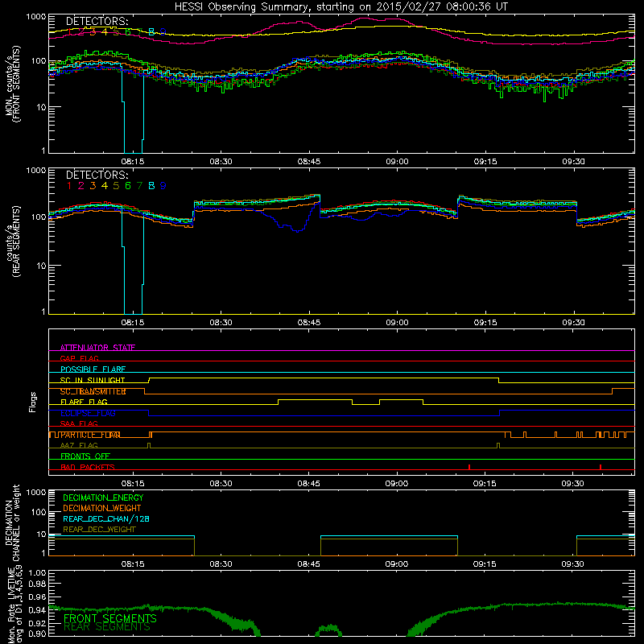Click the 09:00 tick label under the front segments plot
Viewport: 644px width, 644px height.
tap(397, 162)
